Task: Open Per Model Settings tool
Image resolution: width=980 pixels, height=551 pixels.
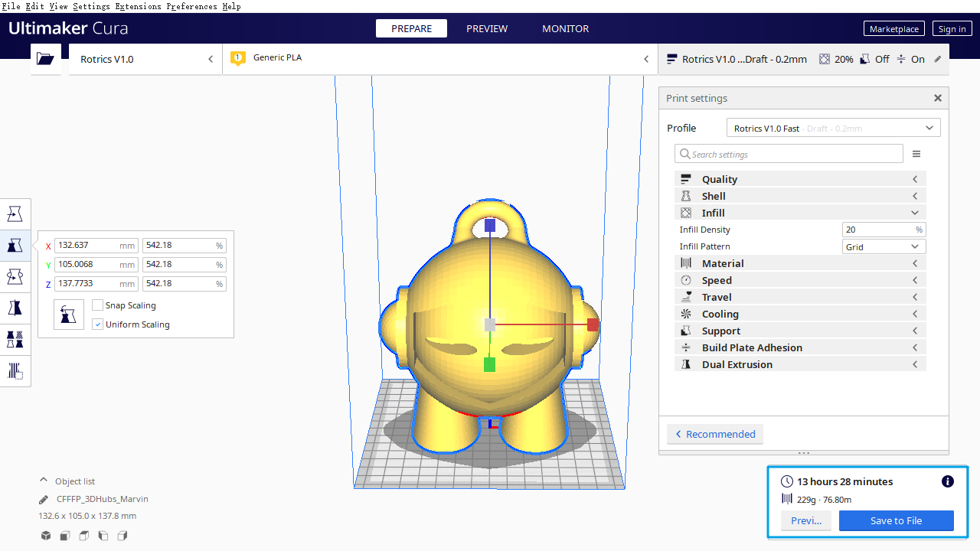Action: [x=15, y=339]
